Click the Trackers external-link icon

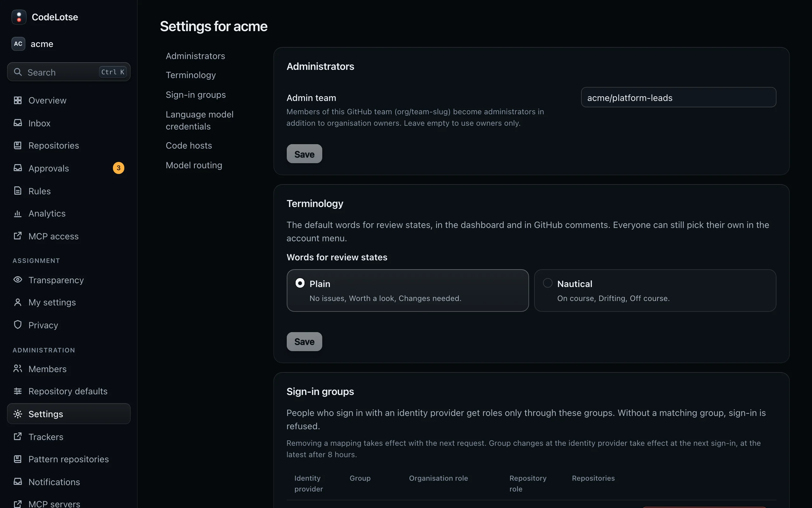click(18, 437)
